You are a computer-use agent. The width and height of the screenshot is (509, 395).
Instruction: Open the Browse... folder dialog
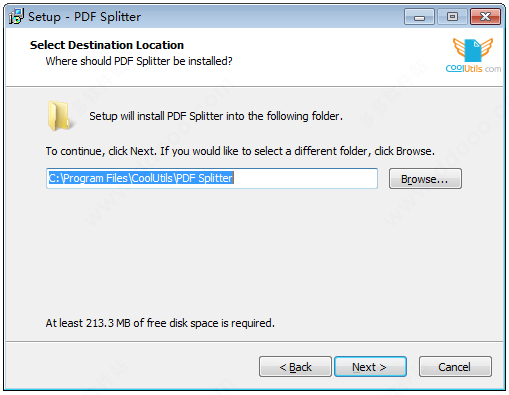pos(425,179)
